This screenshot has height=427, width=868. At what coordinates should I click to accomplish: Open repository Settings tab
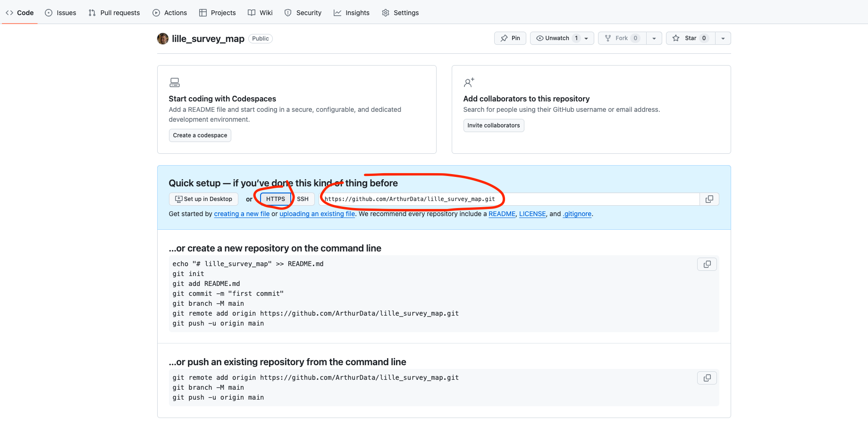(400, 13)
